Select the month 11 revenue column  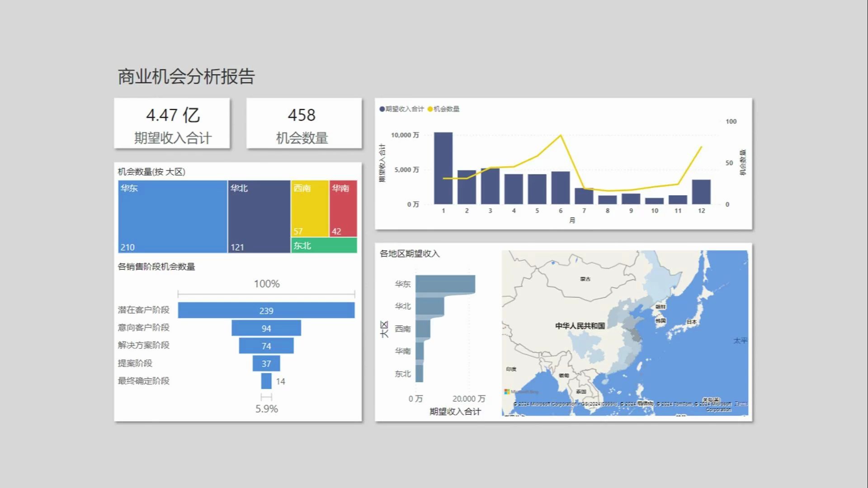[x=678, y=200]
